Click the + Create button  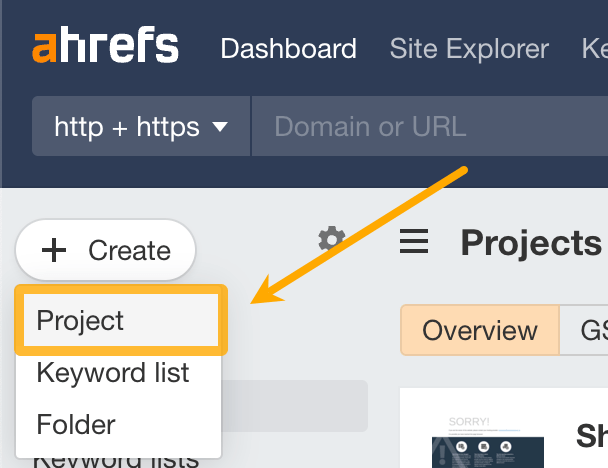click(x=105, y=250)
